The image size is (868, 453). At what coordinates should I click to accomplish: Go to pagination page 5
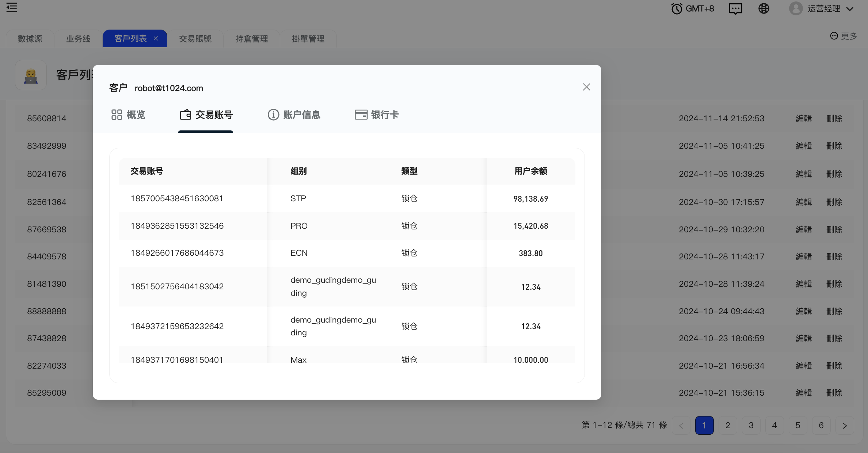coord(798,426)
